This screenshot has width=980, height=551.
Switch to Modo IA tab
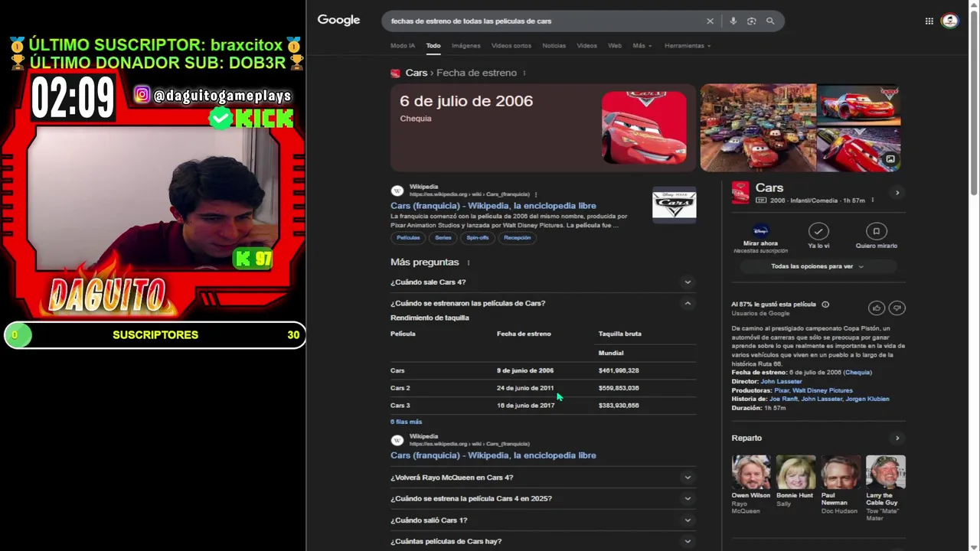(x=403, y=46)
